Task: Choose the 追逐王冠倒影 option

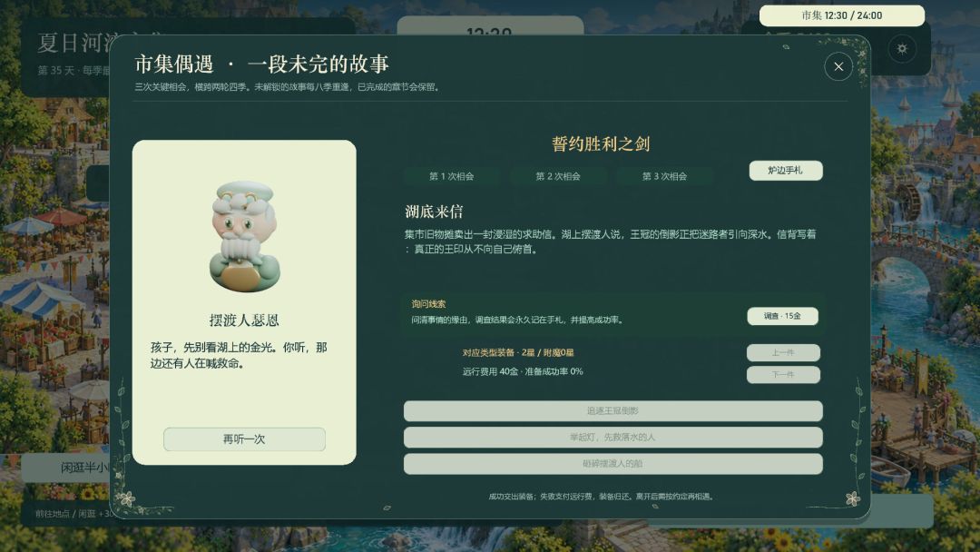Action: [x=613, y=411]
